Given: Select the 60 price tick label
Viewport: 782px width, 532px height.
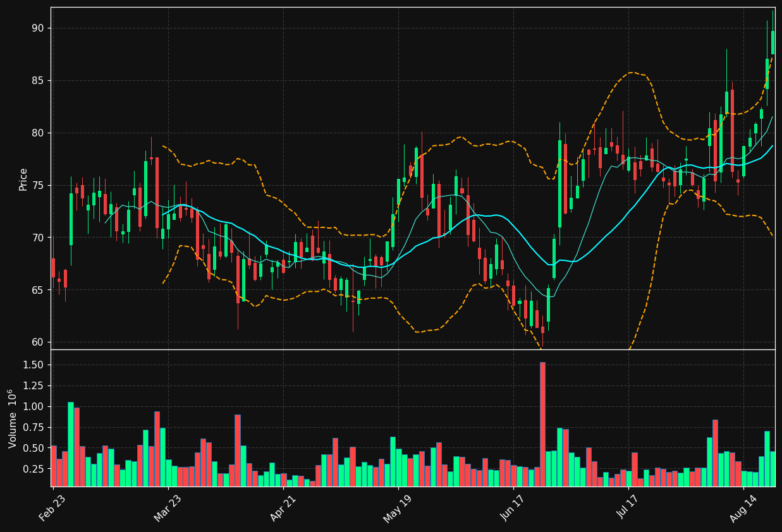Looking at the screenshot, I should click(x=37, y=342).
